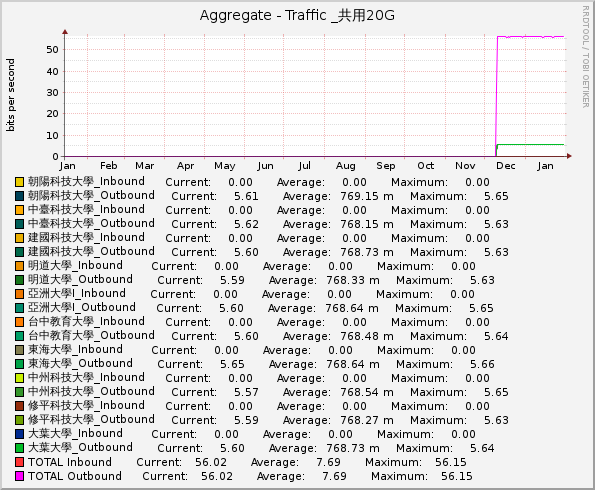Click the 東海大學_Inbound olive swatch
The width and height of the screenshot is (595, 490).
(19, 350)
